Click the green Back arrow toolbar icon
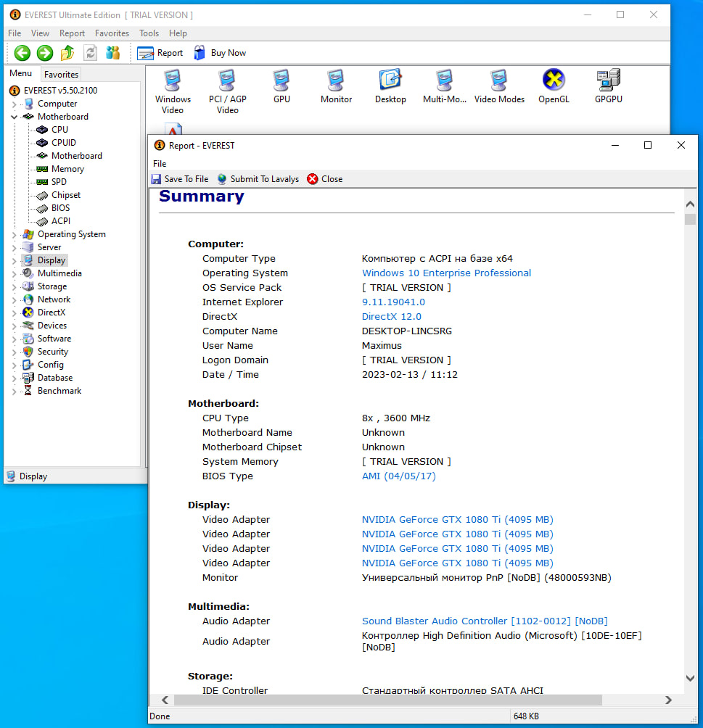The image size is (703, 728). (22, 53)
